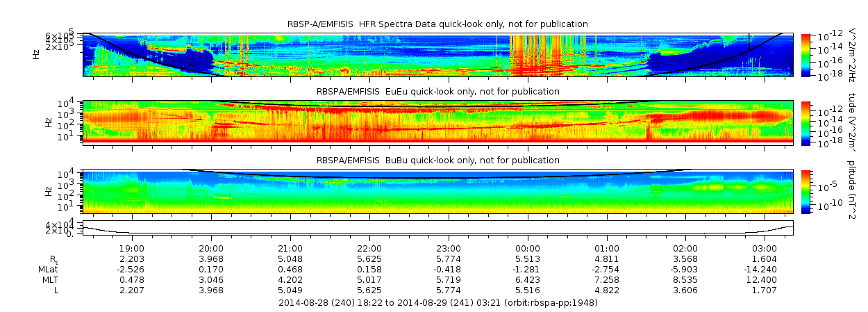Select the 00:00 time axis label
This screenshot has height=312, width=868.
[528, 248]
